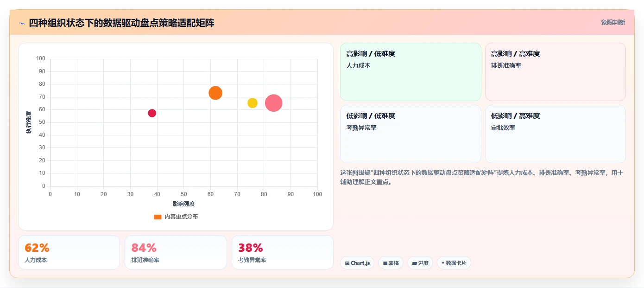
Task: Toggle the 内容重点分布 legend item
Action: click(176, 217)
